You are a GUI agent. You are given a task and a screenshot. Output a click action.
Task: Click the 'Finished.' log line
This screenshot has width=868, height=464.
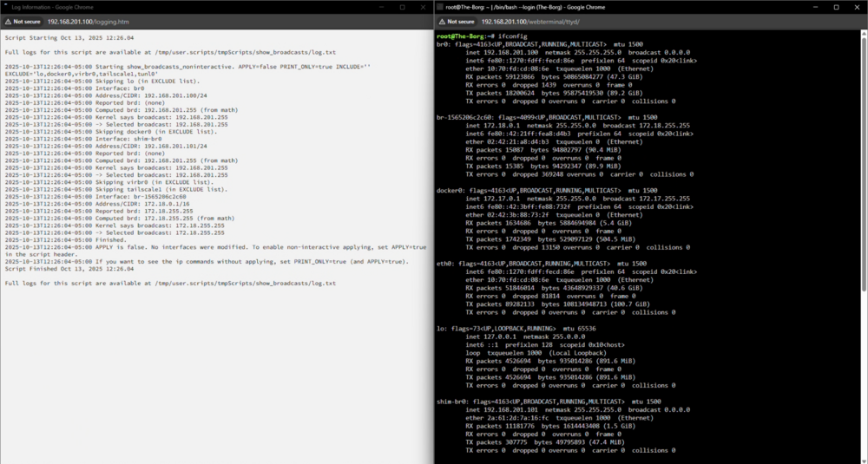(x=66, y=240)
